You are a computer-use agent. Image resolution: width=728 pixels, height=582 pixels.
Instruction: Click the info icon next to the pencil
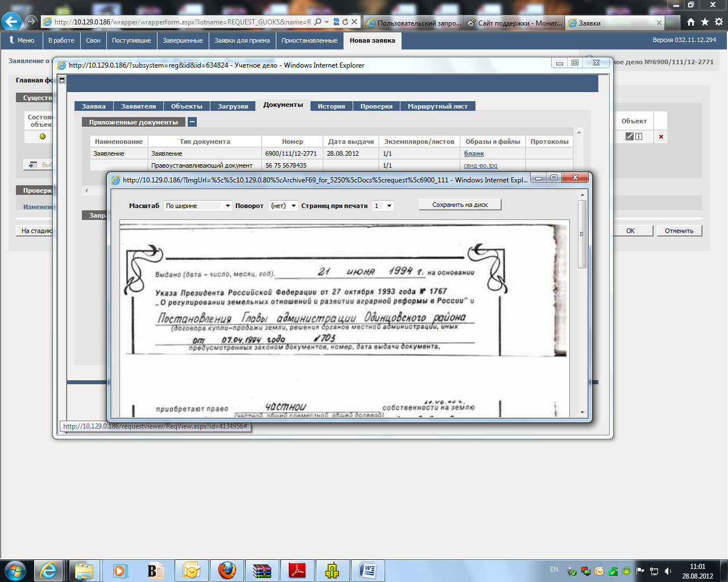639,136
